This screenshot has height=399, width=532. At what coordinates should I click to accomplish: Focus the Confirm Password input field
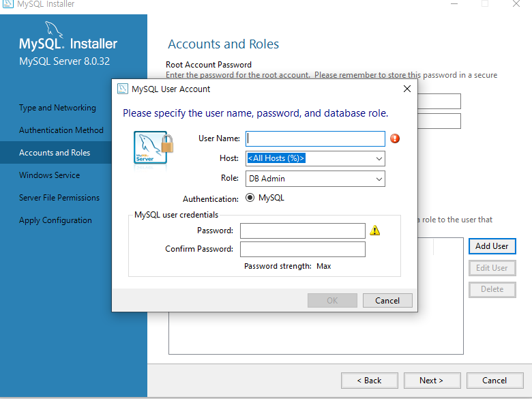pos(303,250)
